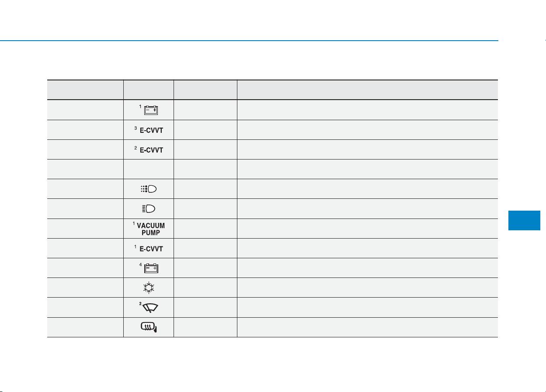
Task: Click the rating cell beside the snowflake icon
Action: (x=205, y=288)
